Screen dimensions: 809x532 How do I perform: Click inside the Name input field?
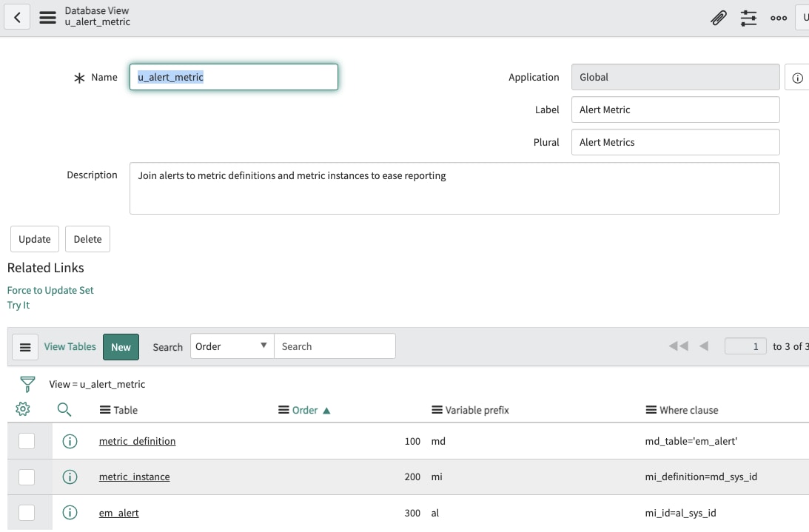coord(233,77)
